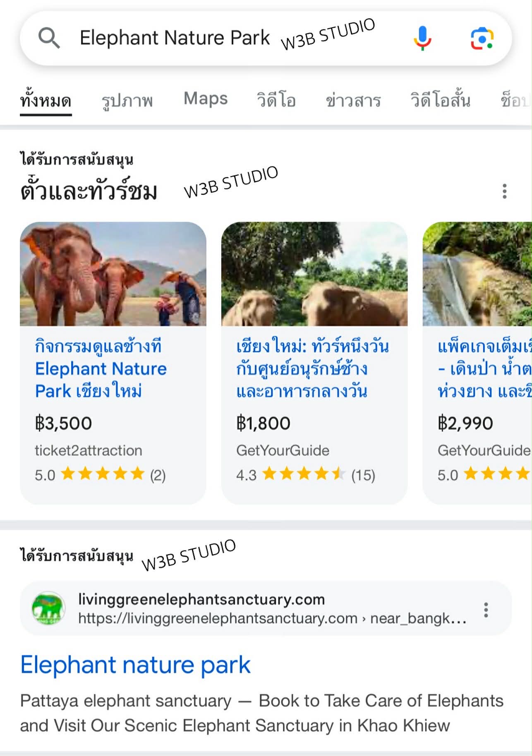Screen dimensions: 532x756
Task: Open the tickets and tours options menu
Action: pyautogui.click(x=504, y=191)
